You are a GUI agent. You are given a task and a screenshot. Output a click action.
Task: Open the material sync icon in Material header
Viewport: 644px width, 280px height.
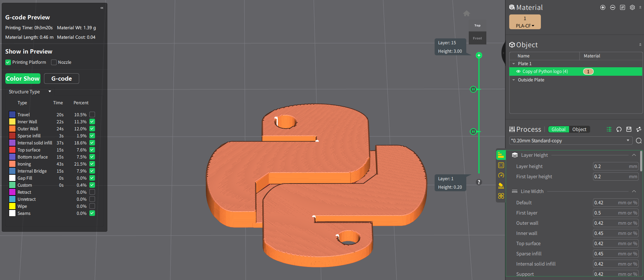point(623,7)
